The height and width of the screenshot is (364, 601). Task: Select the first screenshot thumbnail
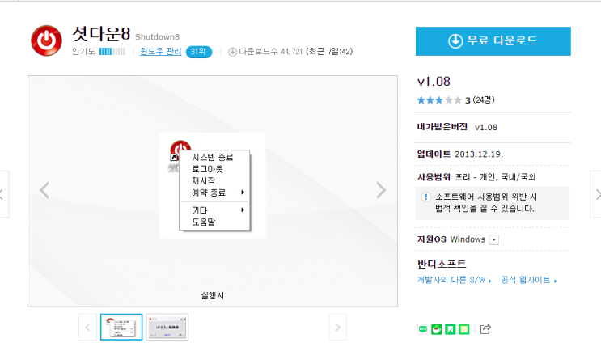[x=121, y=328]
